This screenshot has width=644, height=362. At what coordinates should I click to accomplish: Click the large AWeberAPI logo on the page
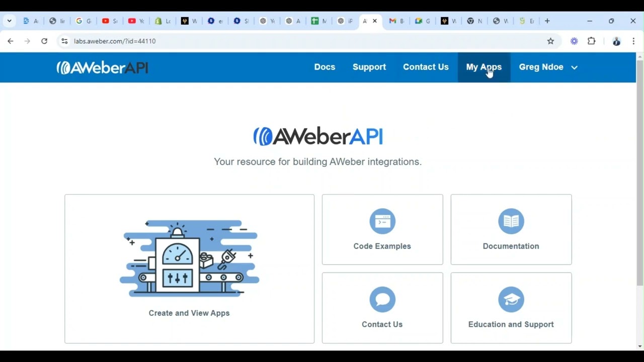(318, 136)
